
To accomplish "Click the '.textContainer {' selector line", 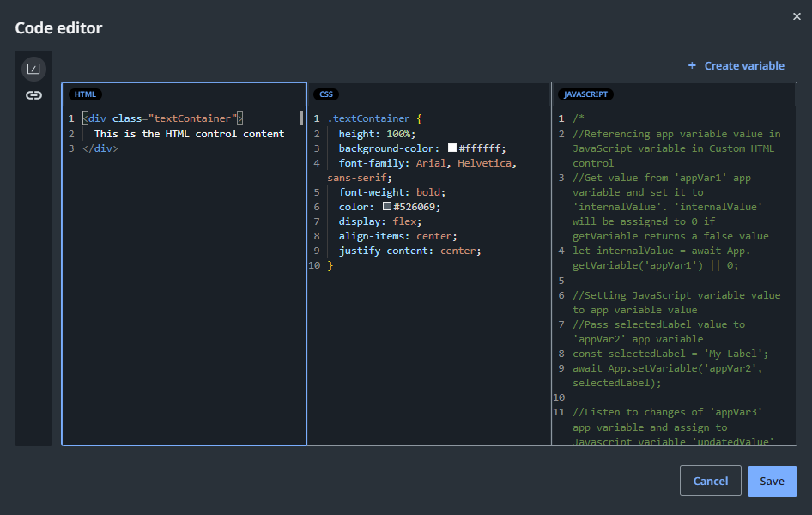I will pyautogui.click(x=374, y=119).
